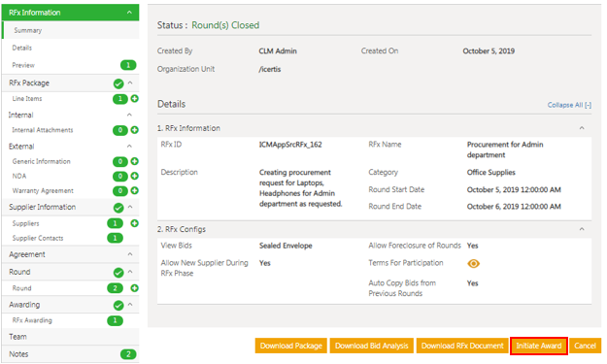
Task: Collapse the Round section chevron
Action: 130,272
